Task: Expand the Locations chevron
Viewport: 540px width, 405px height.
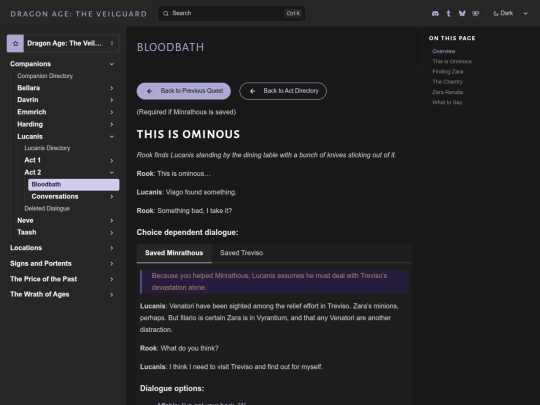Action: coord(112,248)
